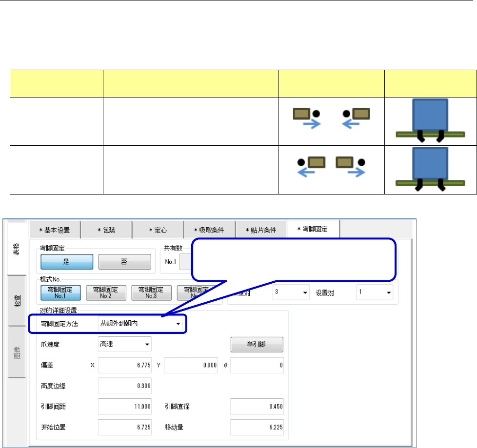477x448 pixels.
Task: Click the outward-bent leads component illustration
Action: point(431,169)
